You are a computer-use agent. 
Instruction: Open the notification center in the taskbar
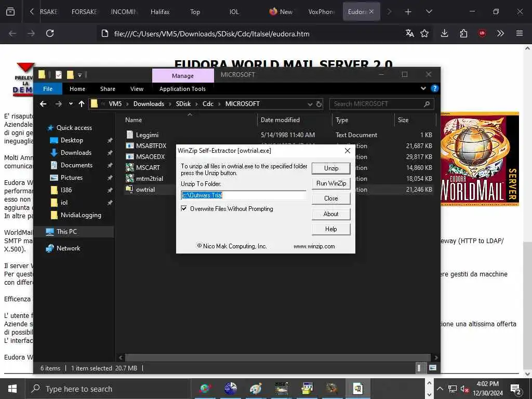[516, 389]
